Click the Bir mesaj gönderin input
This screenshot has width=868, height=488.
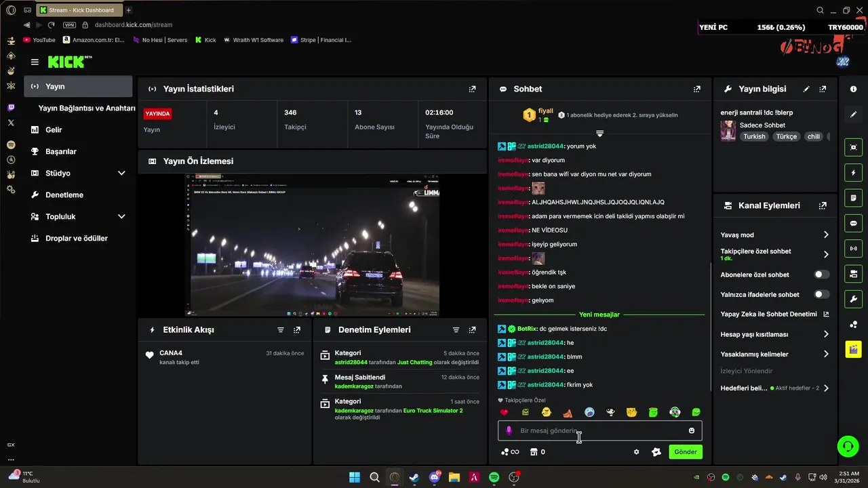(x=600, y=430)
